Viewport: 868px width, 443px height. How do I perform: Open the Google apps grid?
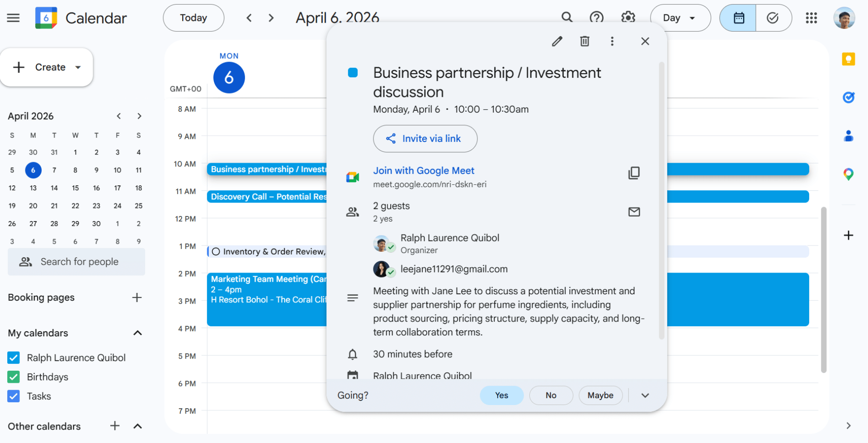tap(811, 18)
